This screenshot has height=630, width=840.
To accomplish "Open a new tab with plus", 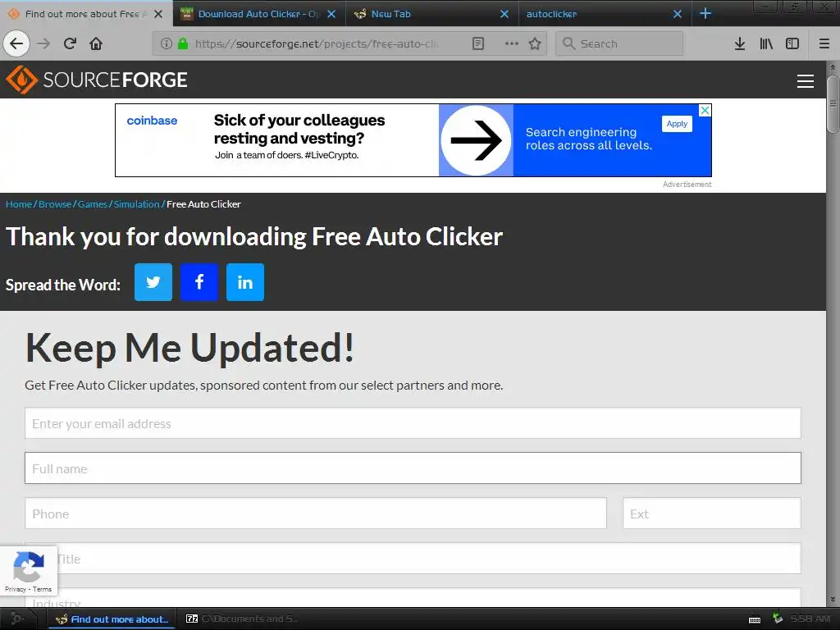I will [705, 13].
